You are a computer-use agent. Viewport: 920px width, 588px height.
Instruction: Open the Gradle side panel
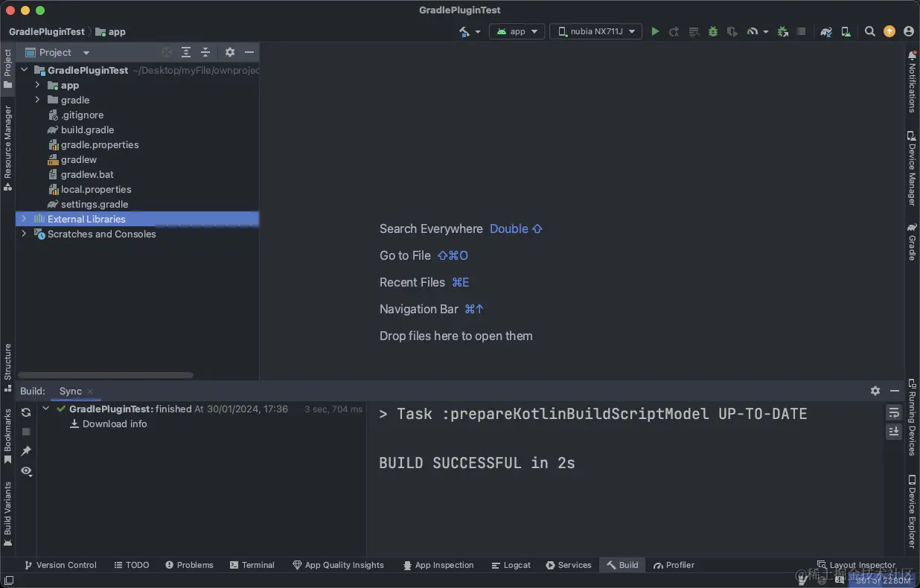pos(912,242)
